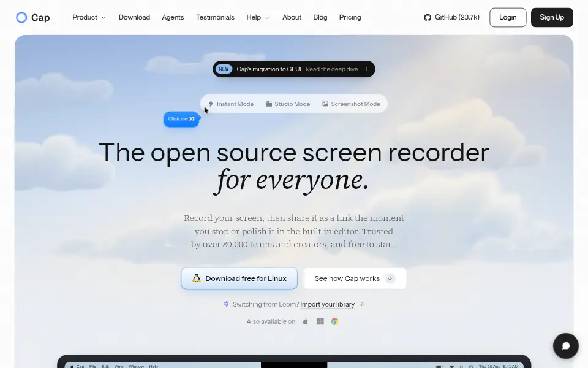The image size is (588, 368).
Task: Switch to Studio Mode
Action: pos(288,104)
